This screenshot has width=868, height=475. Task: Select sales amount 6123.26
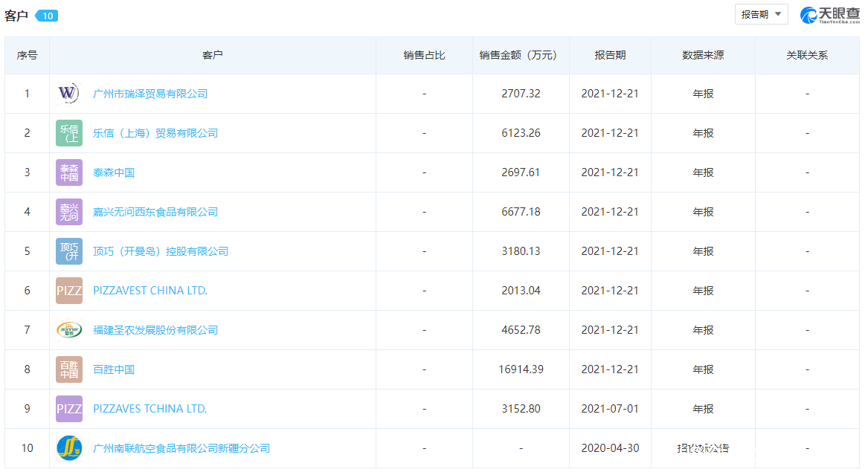(x=521, y=133)
